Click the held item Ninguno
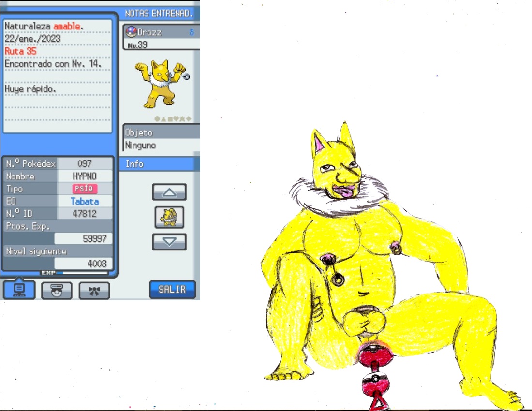This screenshot has width=532, height=411. (x=140, y=146)
